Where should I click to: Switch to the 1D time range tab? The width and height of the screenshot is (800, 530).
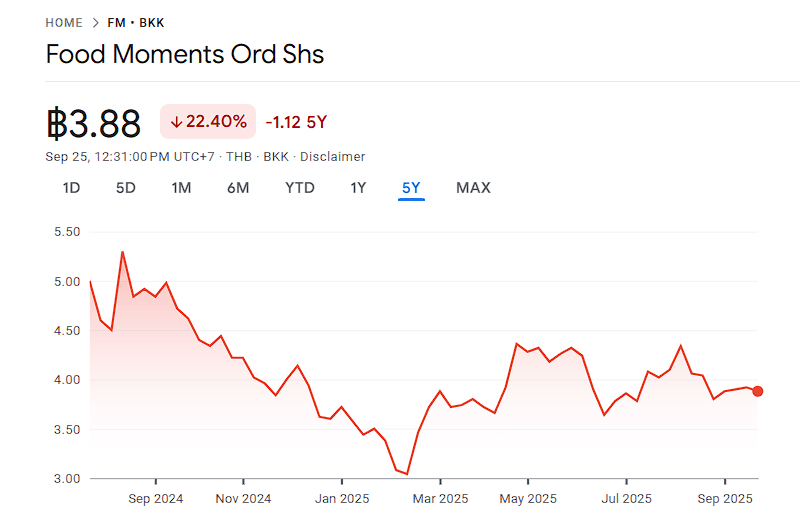point(71,188)
